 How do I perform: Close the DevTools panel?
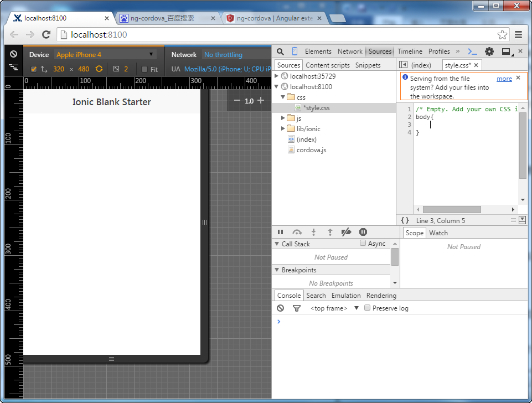pos(520,51)
